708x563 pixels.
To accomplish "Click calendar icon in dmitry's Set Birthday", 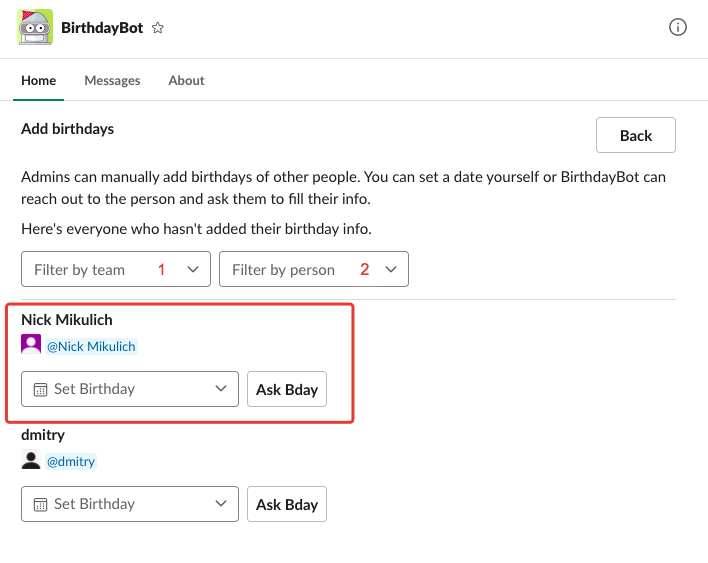I will [40, 504].
